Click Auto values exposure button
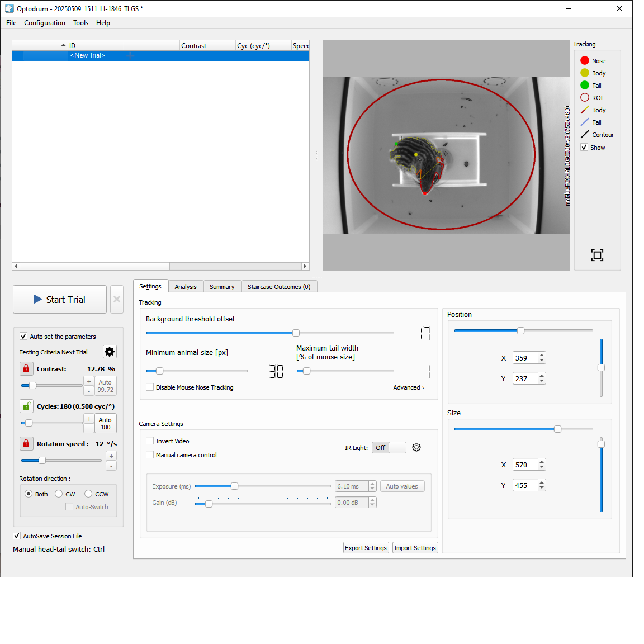644x644 pixels. [402, 486]
